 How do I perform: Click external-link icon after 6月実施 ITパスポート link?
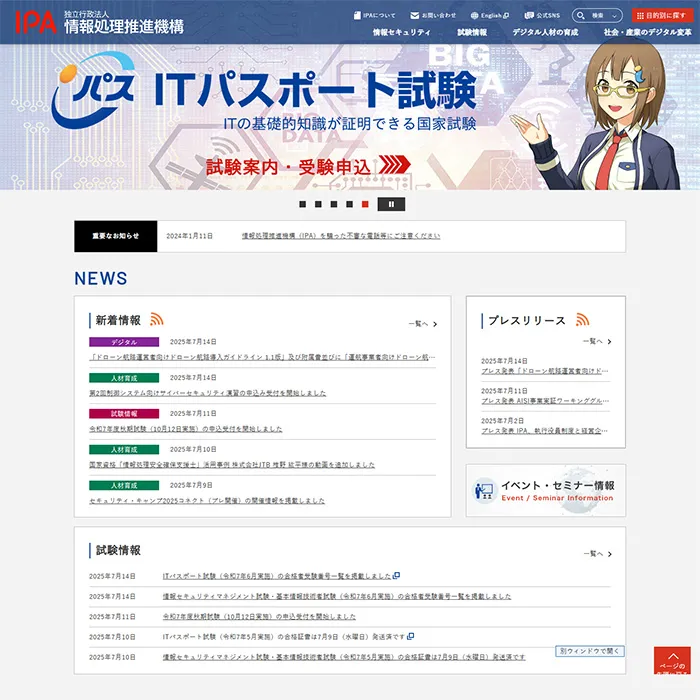click(396, 575)
